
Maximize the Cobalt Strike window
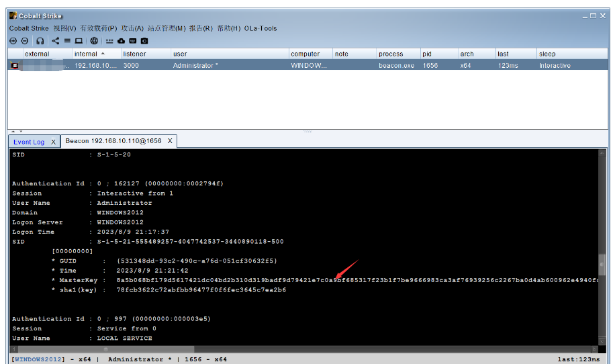coord(593,16)
